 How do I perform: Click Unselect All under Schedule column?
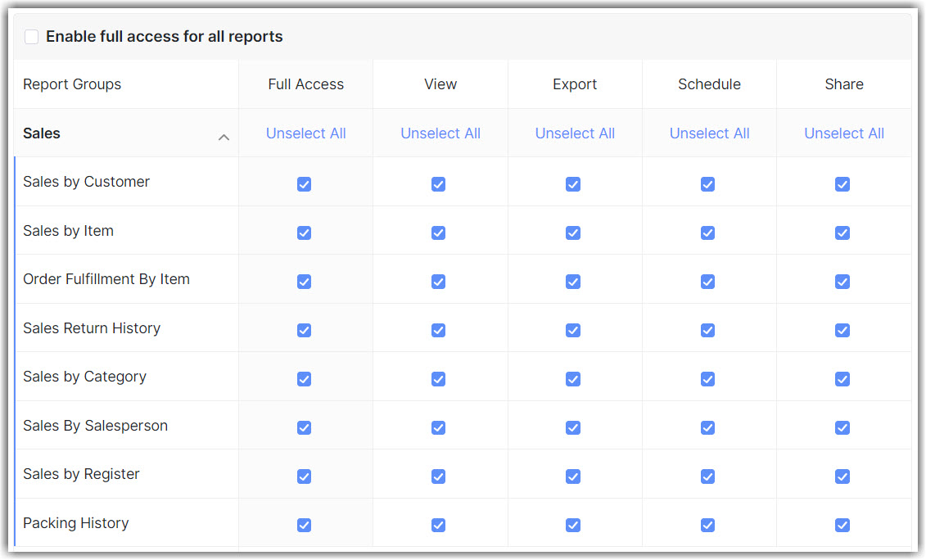point(709,133)
